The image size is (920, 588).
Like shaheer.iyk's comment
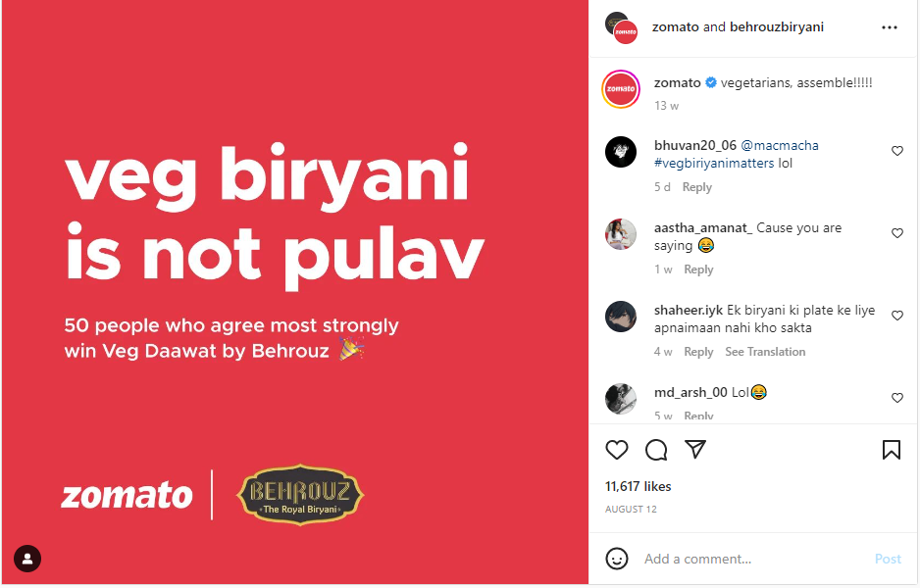[897, 316]
